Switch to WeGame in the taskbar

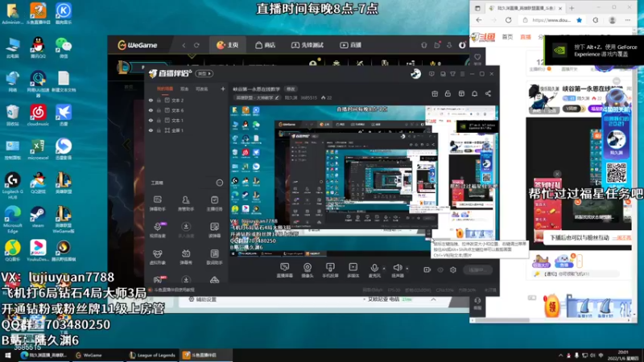89,355
